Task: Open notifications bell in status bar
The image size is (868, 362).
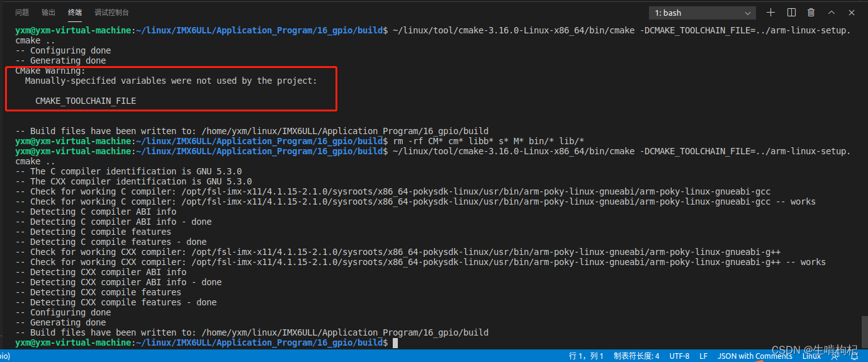Action: point(854,356)
